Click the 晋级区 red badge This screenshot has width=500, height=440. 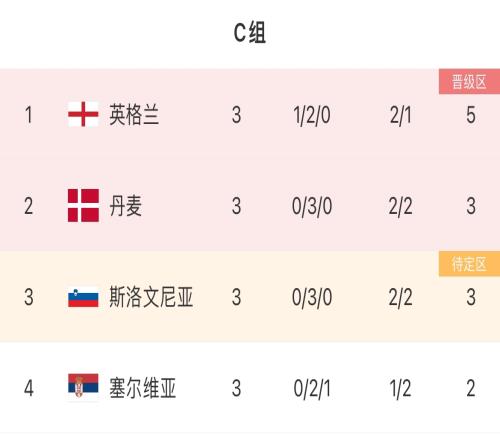coord(469,81)
